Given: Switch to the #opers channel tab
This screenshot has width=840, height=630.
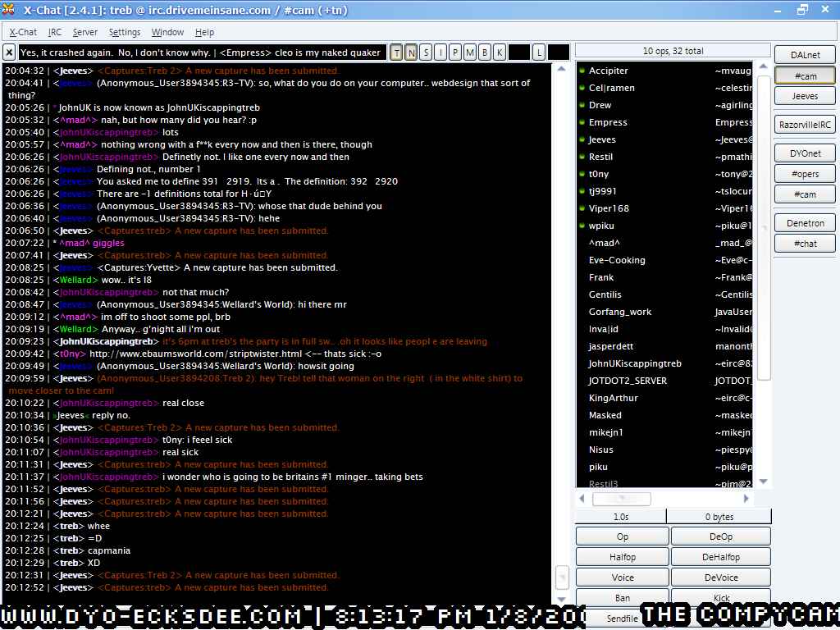Looking at the screenshot, I should point(805,174).
